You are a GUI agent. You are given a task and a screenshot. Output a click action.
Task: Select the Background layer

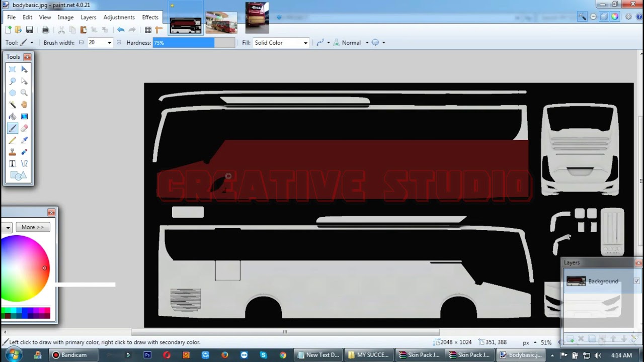point(602,281)
